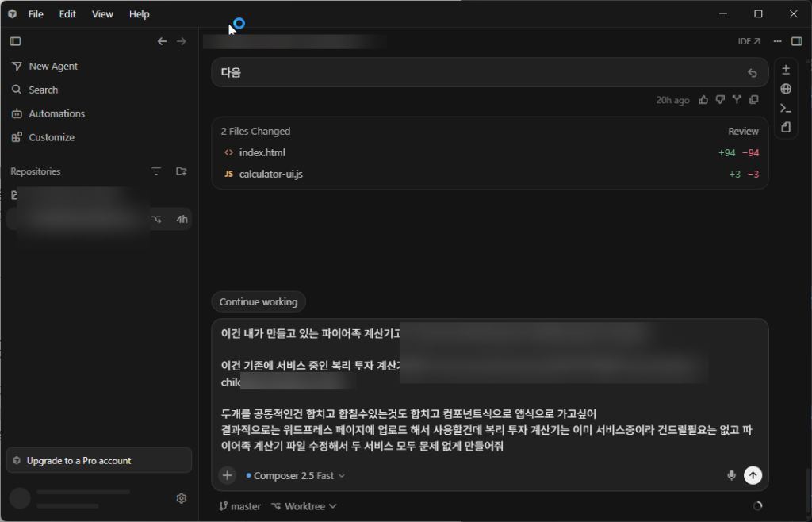Click the 다음 user message bubble
This screenshot has height=522, width=812.
(x=490, y=73)
